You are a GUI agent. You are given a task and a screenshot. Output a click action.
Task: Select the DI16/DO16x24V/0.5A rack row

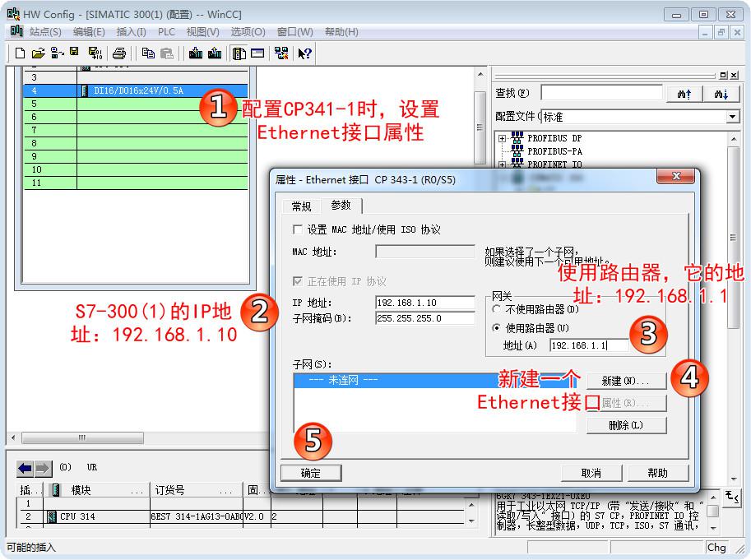136,90
